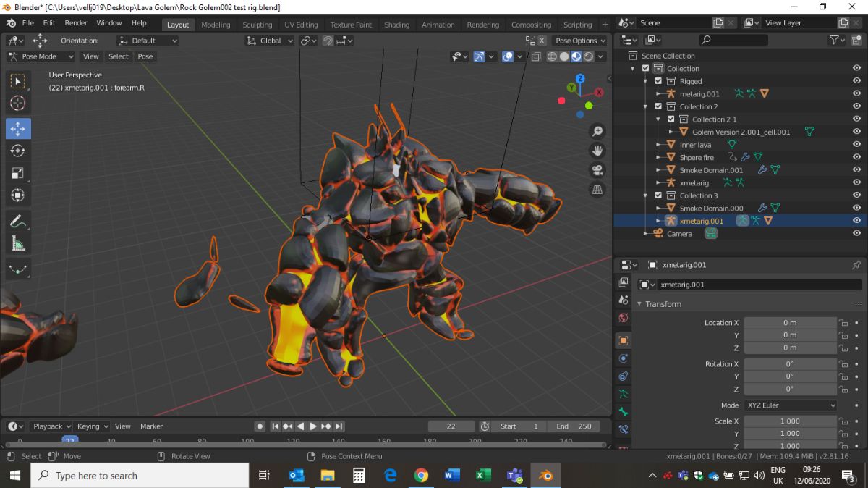The image size is (868, 488).
Task: Select the Cursor tool in the left toolbar
Action: [x=18, y=104]
